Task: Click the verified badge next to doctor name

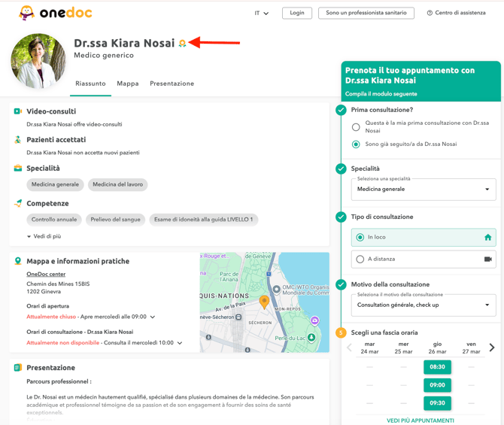Action: tap(182, 44)
